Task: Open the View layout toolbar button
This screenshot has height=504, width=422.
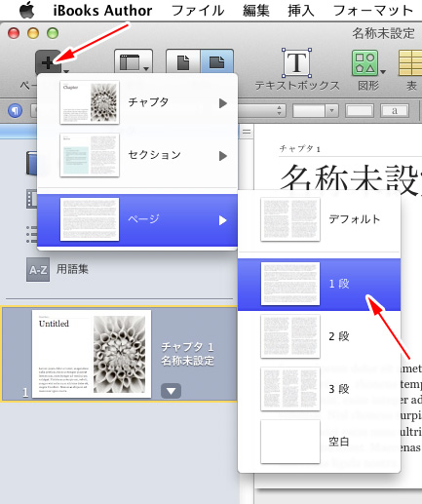Action: (134, 62)
